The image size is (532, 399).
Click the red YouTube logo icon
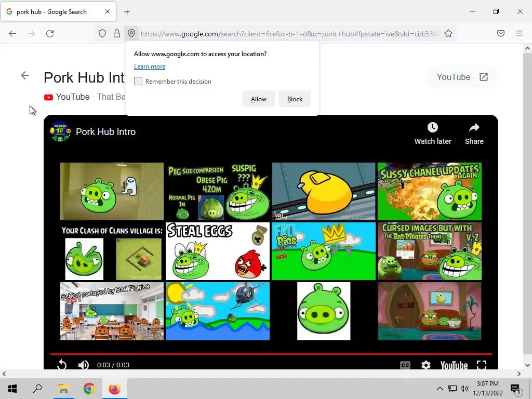tap(48, 97)
